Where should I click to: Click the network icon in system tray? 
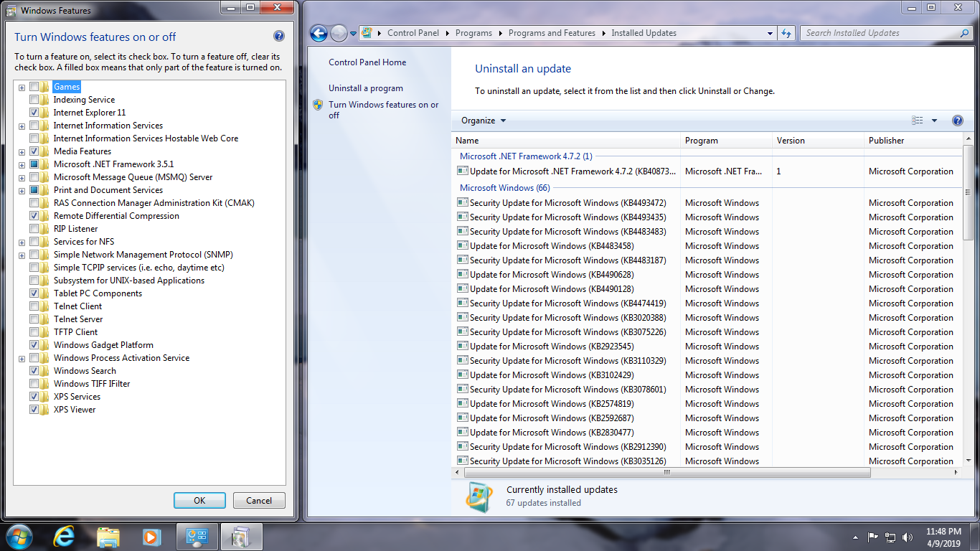pyautogui.click(x=890, y=537)
